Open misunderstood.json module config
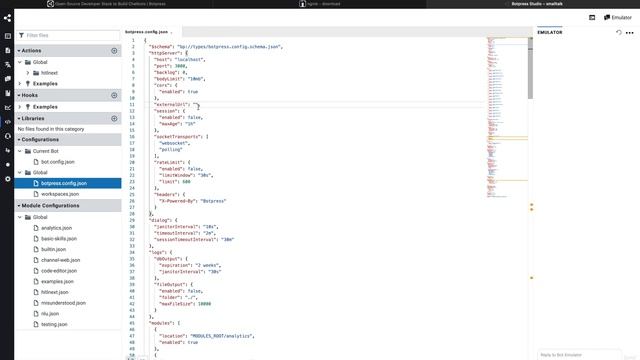This screenshot has width=640, height=360. (x=63, y=303)
